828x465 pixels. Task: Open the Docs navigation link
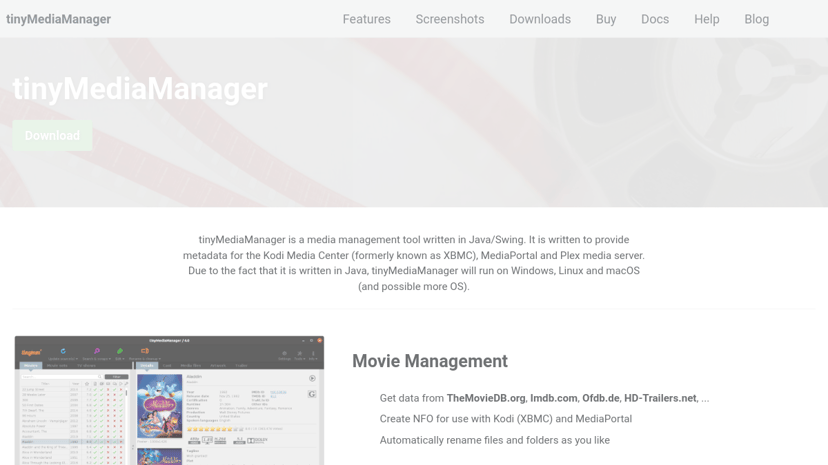pyautogui.click(x=655, y=19)
